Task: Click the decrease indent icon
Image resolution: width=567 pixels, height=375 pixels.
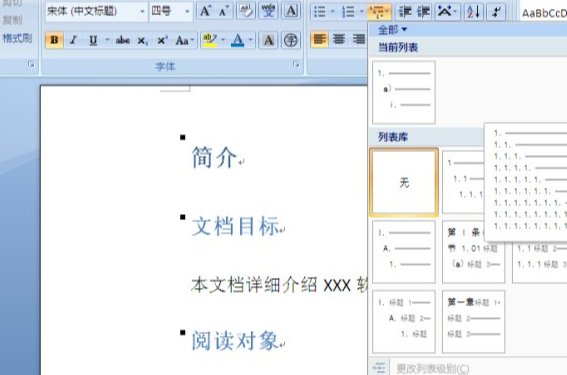Action: pyautogui.click(x=405, y=12)
